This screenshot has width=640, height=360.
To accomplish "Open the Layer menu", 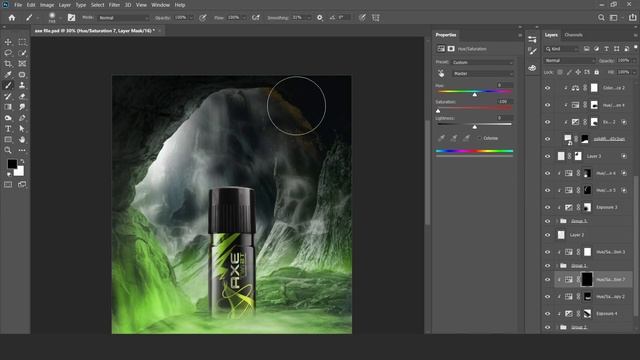I will [64, 5].
